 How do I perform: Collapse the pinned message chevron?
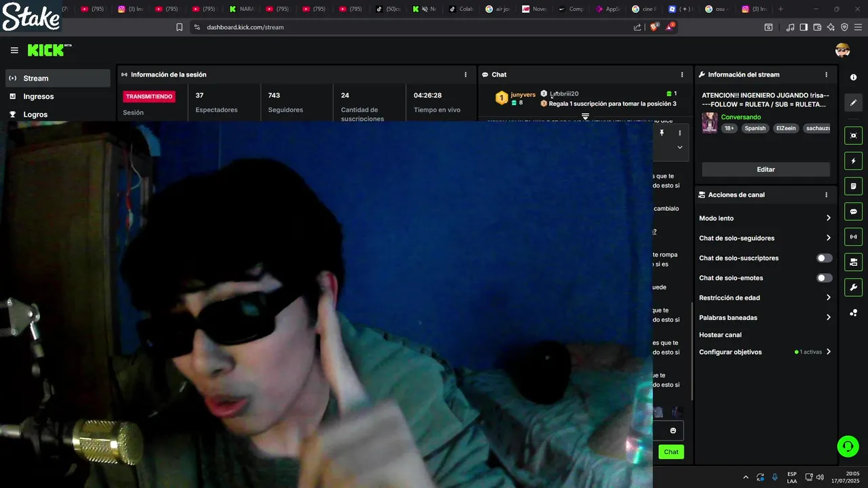tap(679, 147)
